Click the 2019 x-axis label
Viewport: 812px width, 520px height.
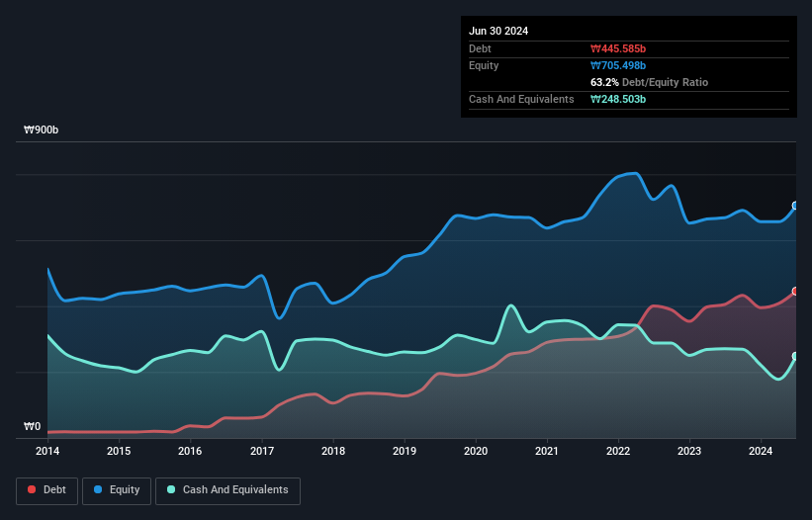pos(405,451)
